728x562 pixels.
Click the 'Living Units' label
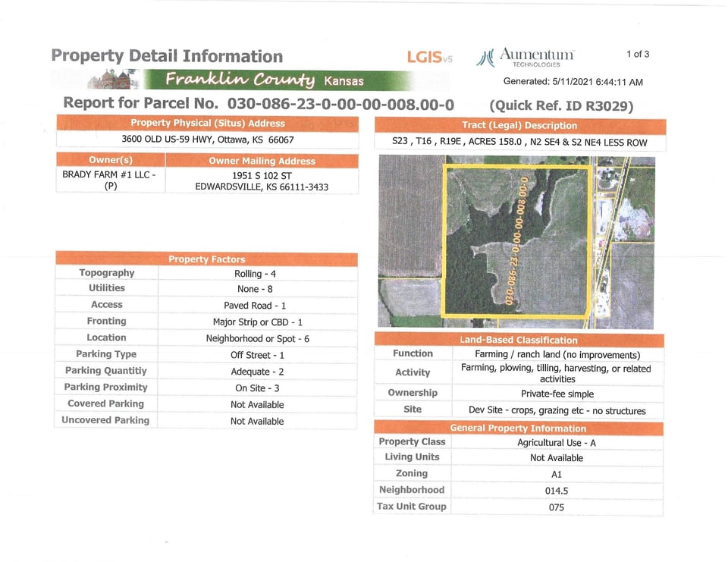(412, 457)
